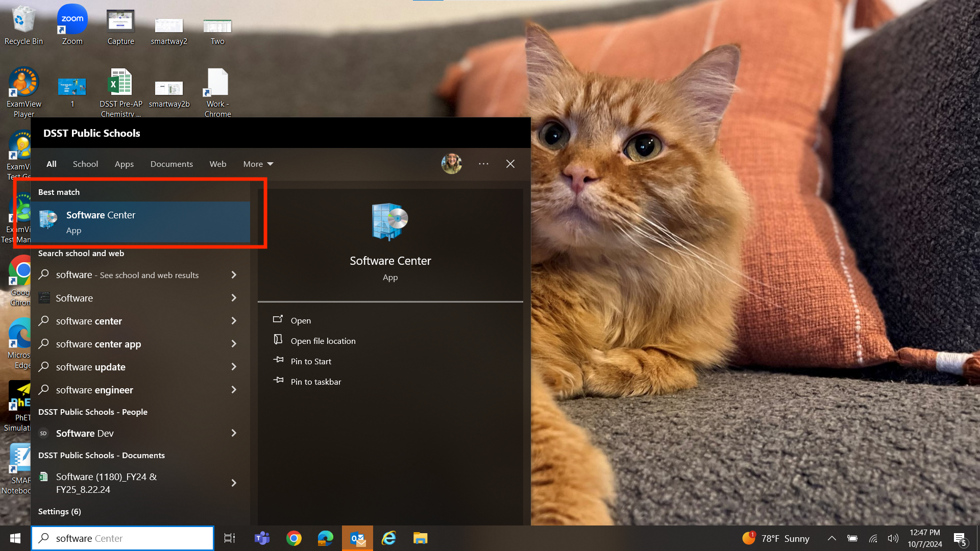Open Microsoft Teams from the taskbar

[x=262, y=538]
